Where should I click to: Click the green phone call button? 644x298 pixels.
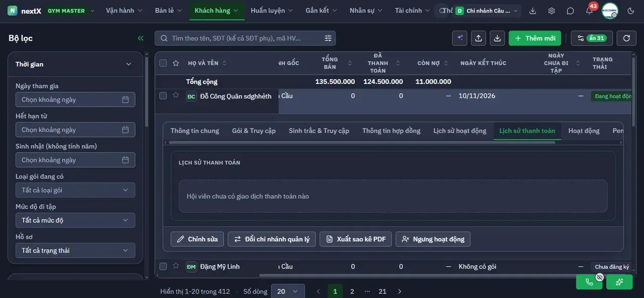click(x=589, y=282)
